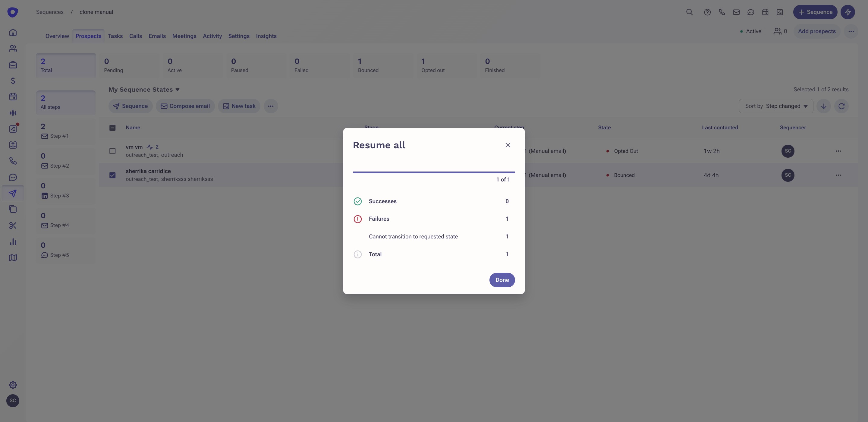Uncheck sherrika carridice row checkbox
868x422 pixels.
pos(112,175)
